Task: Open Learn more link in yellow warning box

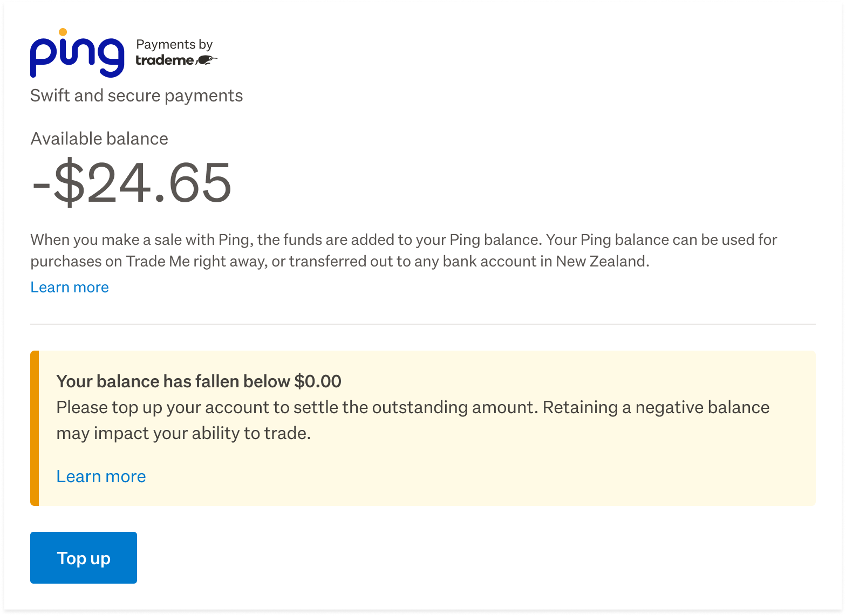Action: [x=101, y=476]
